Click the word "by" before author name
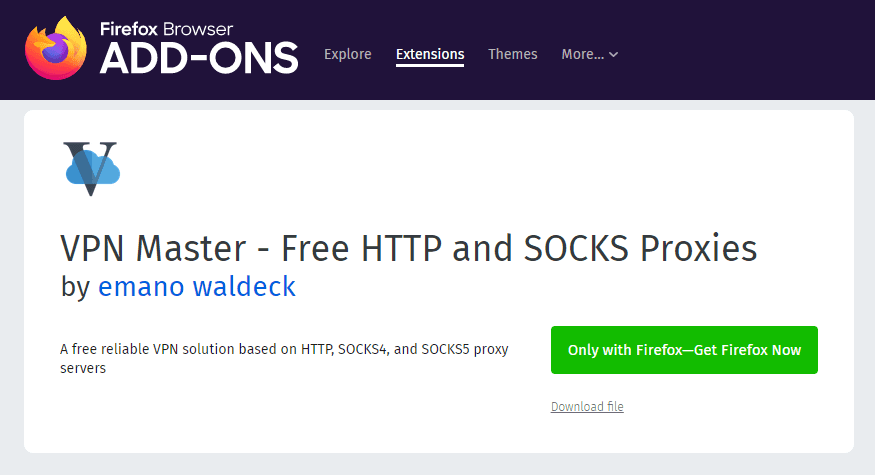 tap(75, 287)
